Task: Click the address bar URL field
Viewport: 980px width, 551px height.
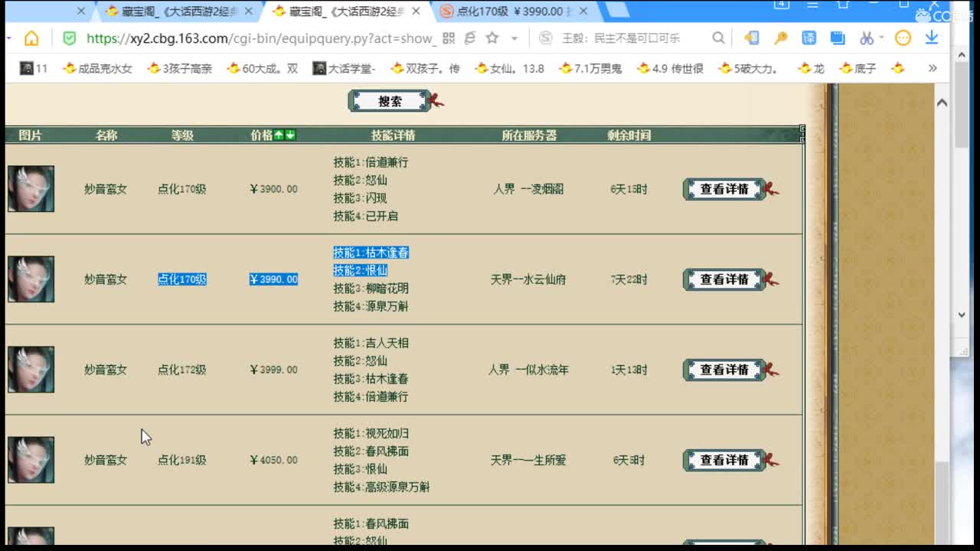Action: tap(261, 38)
